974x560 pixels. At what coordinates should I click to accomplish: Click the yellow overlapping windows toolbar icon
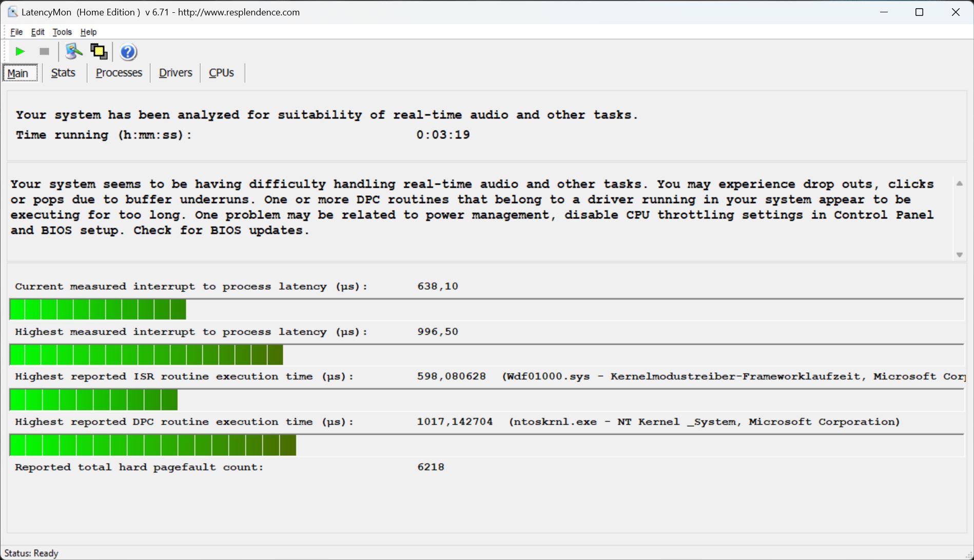[x=99, y=52]
